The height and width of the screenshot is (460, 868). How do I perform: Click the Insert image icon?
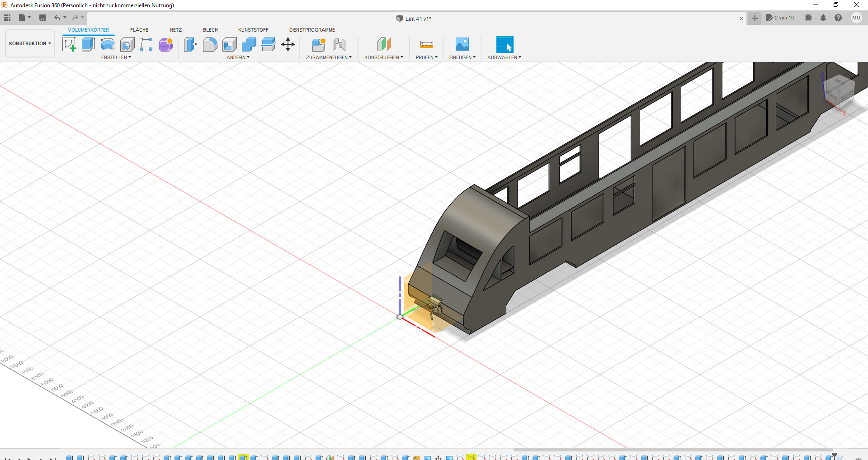pyautogui.click(x=462, y=44)
